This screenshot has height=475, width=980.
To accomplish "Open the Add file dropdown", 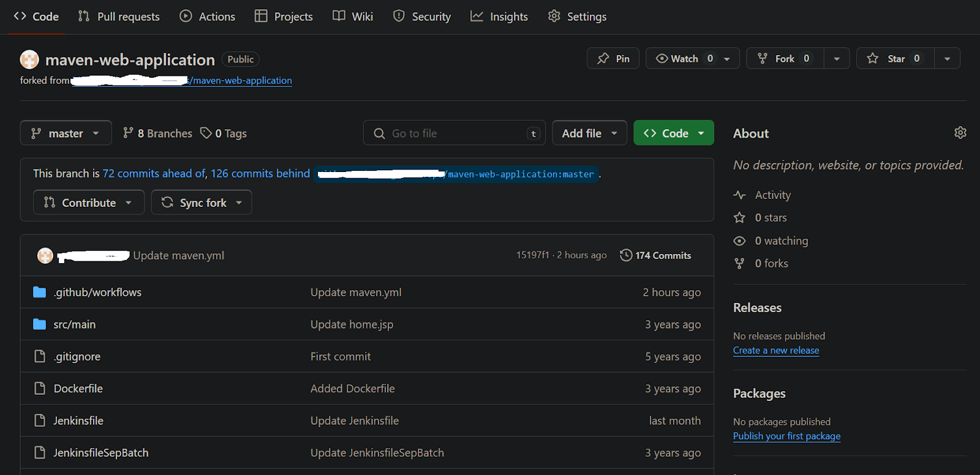I will (589, 133).
